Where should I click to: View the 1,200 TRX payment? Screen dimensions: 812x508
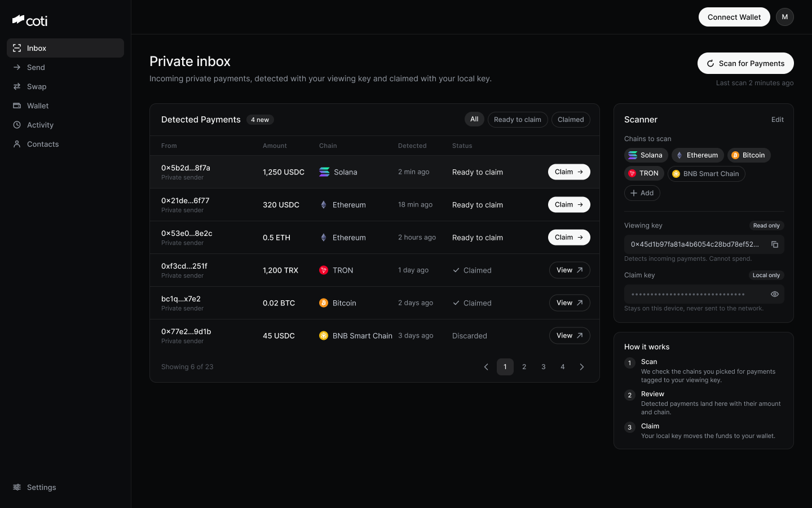point(570,270)
